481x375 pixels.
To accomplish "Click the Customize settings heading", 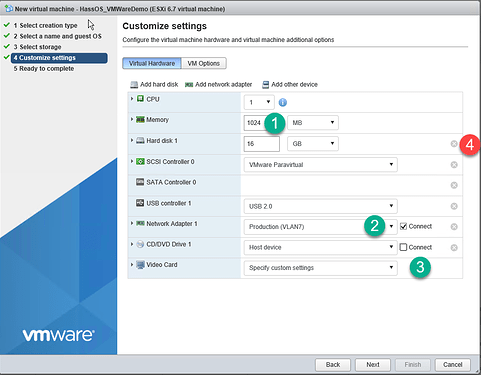I will [165, 26].
